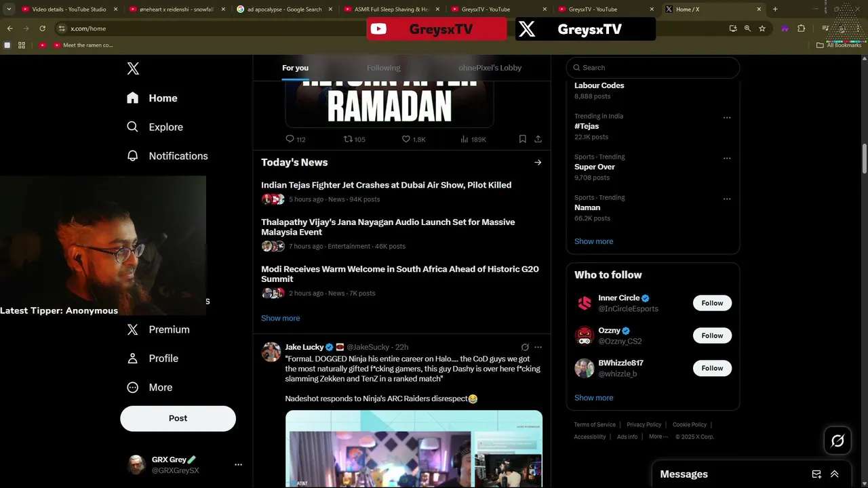868x488 pixels.
Task: Expand the Messages drawer
Action: (x=835, y=474)
